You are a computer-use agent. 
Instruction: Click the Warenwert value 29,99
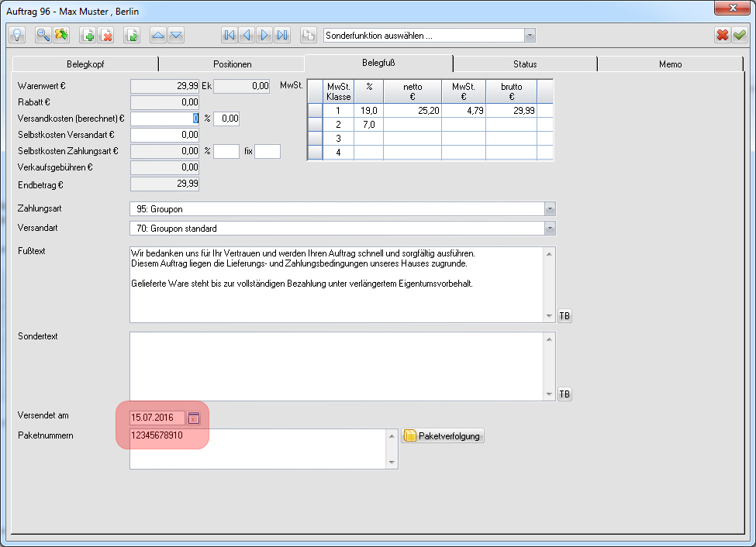click(x=165, y=86)
